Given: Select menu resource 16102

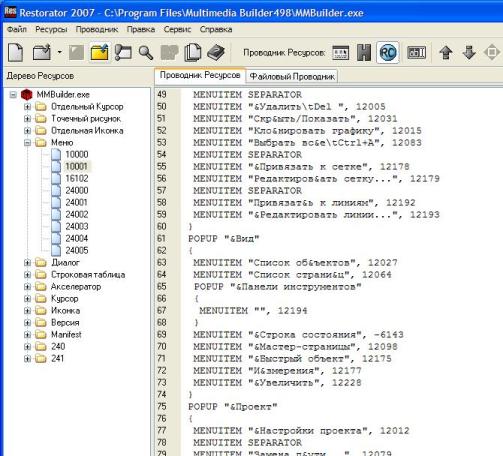Looking at the screenshot, I should point(77,178).
